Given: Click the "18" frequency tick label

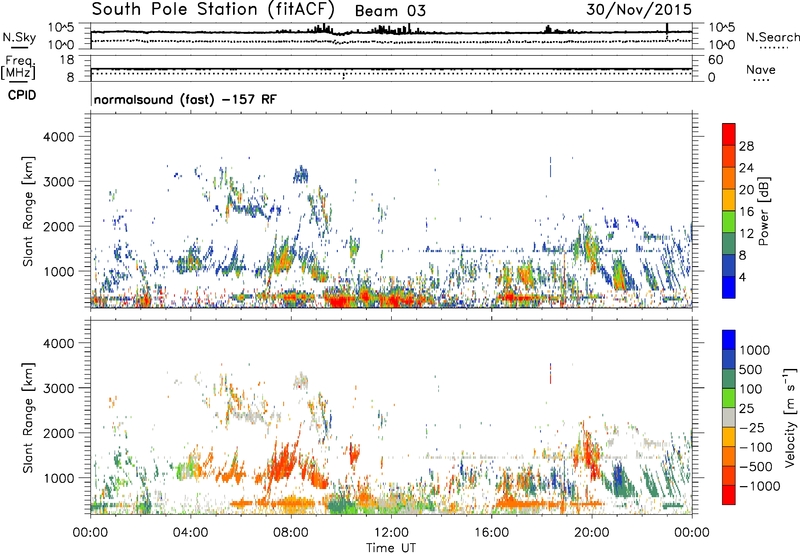Looking at the screenshot, I should (66, 60).
